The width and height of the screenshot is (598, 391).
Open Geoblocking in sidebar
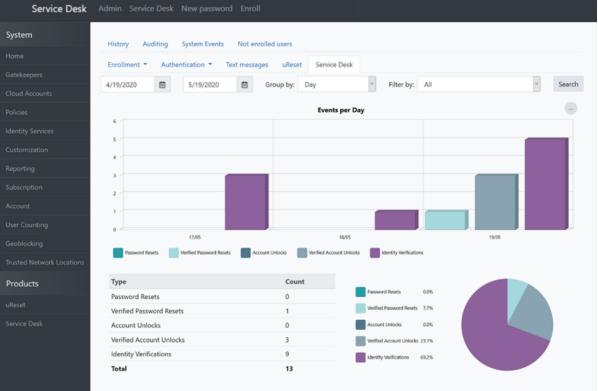45,243
